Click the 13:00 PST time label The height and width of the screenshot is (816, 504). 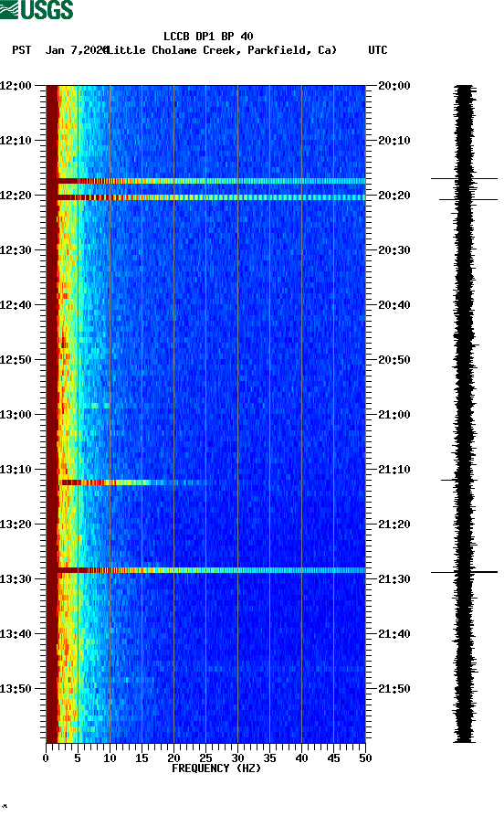point(16,415)
